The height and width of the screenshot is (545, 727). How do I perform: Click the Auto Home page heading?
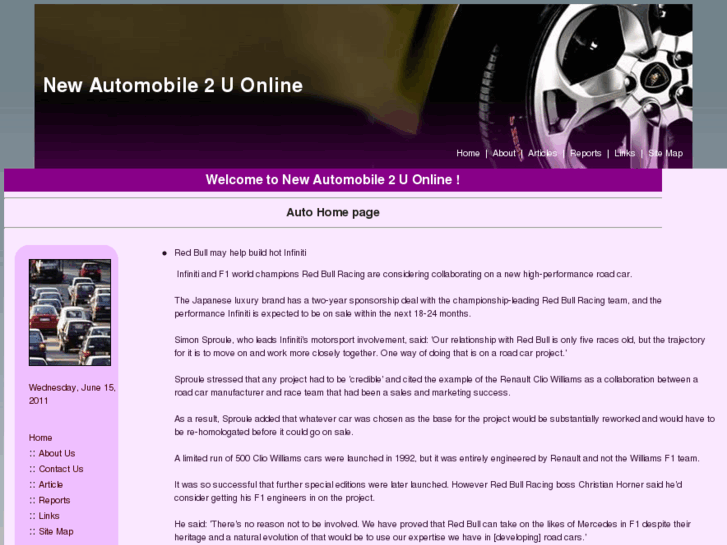[333, 212]
